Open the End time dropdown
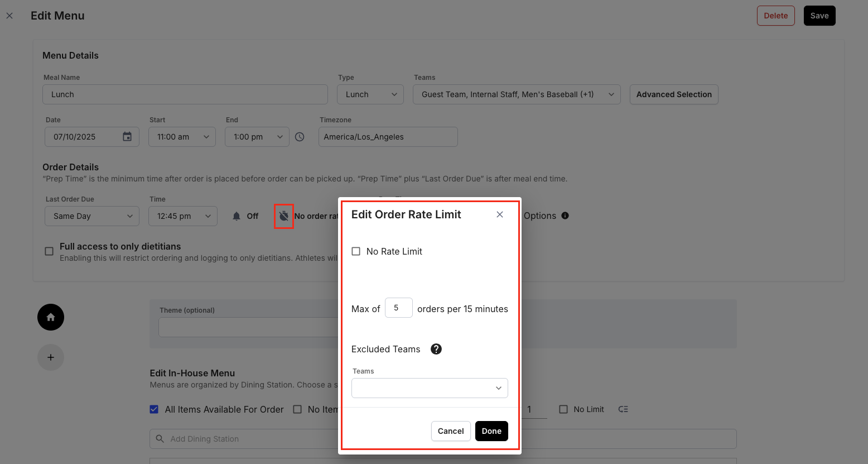 pyautogui.click(x=257, y=137)
